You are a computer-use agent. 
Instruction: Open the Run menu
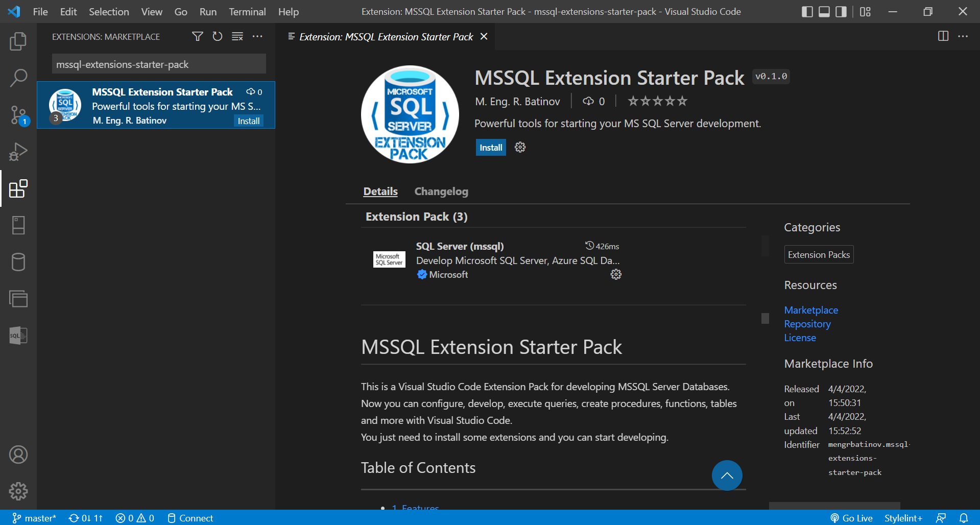[208, 11]
